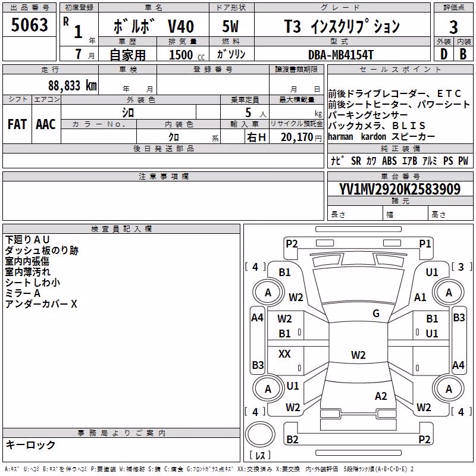476x476 pixels.
Task: Select the note 室内内張傷
Action: 27,261
